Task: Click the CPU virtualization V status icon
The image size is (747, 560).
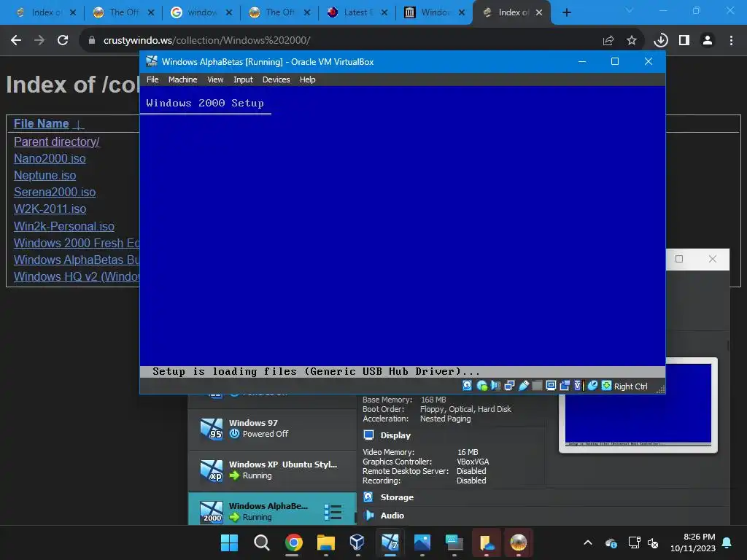Action: 578,386
